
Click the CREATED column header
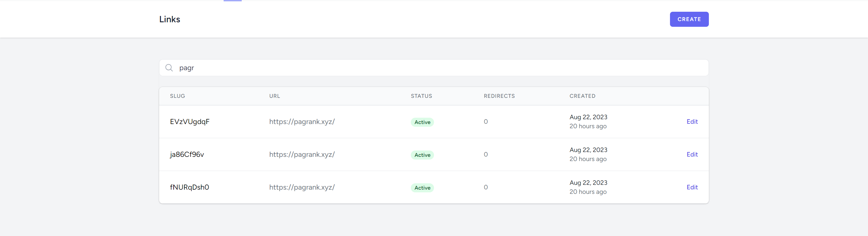coord(582,96)
